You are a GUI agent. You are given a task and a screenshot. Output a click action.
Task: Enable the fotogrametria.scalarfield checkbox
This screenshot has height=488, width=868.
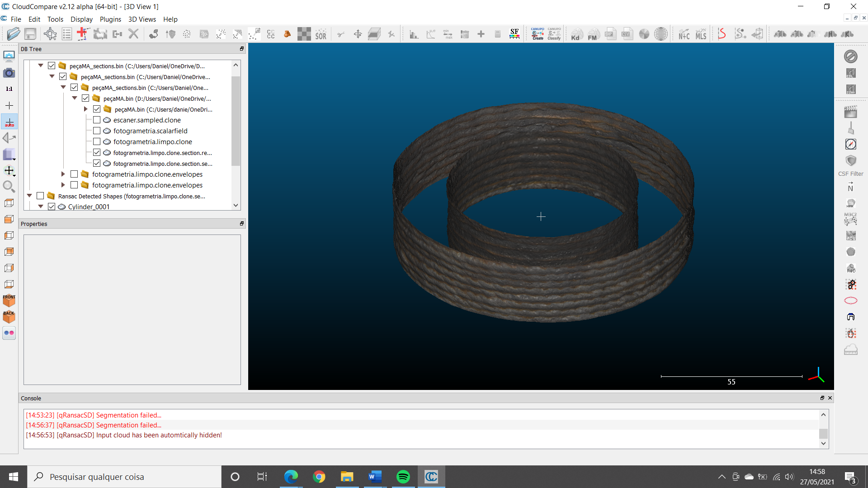97,131
